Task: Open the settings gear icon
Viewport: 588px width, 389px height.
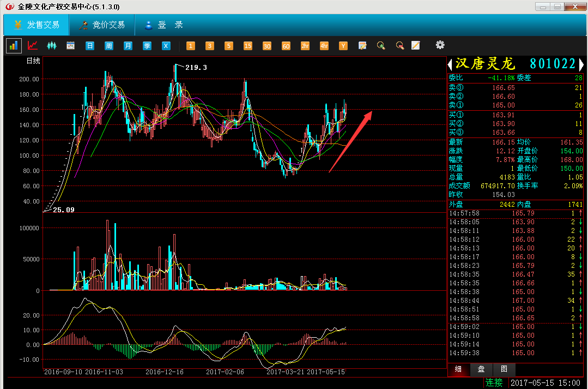Action: point(440,45)
